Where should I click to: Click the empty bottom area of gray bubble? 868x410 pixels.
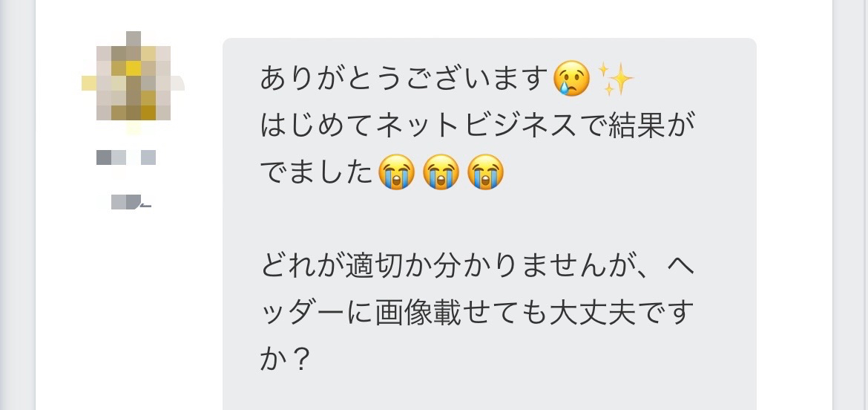[x=490, y=394]
